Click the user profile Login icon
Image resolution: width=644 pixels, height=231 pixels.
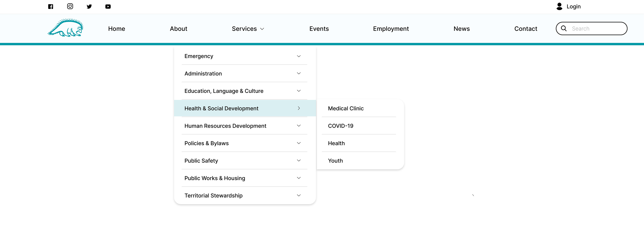(559, 7)
